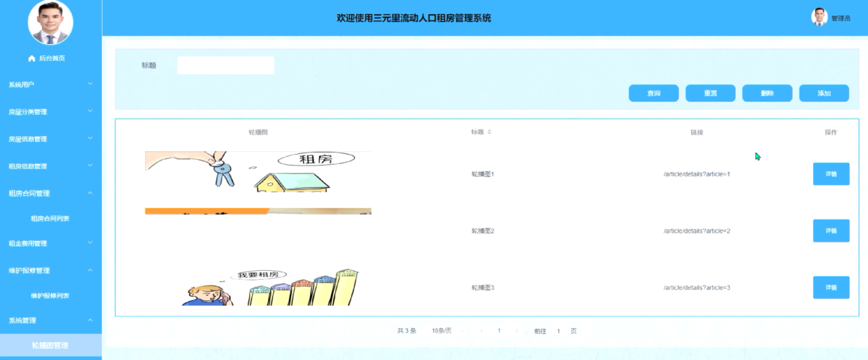Image resolution: width=868 pixels, height=360 pixels.
Task: Open the 租房合同列表 submenu item
Action: tap(50, 218)
